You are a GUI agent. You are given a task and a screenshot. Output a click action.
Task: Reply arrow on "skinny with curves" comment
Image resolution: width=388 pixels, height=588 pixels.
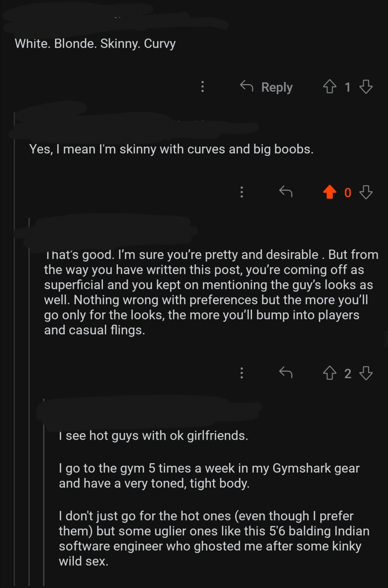(x=286, y=192)
